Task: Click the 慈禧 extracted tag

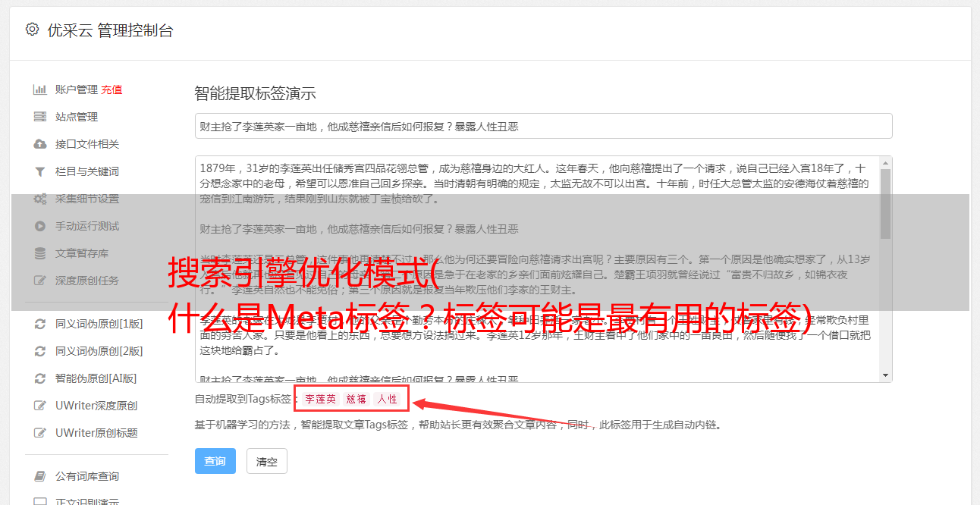Action: 356,399
